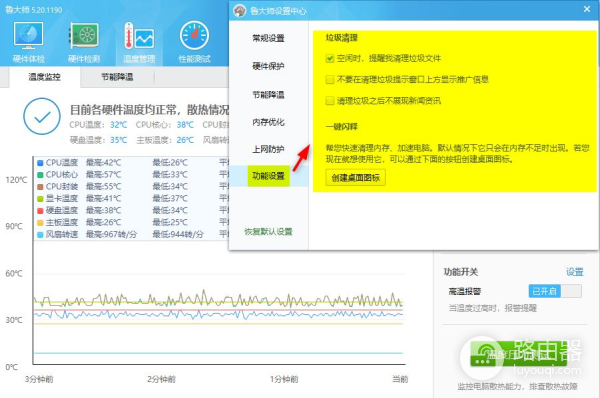Toggle CPU封装 brown legend marker
The image size is (600, 398).
(40, 187)
